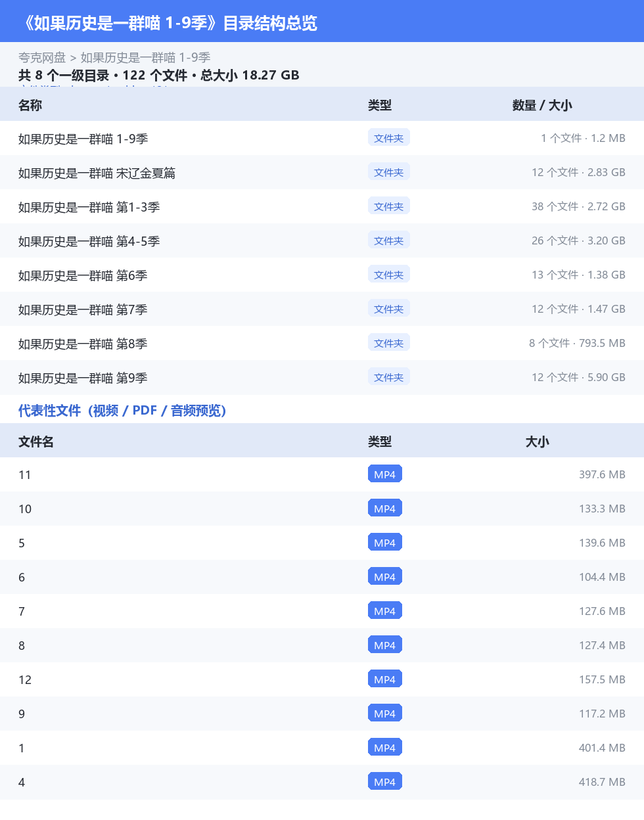Select file name 4 in file list
Image resolution: width=644 pixels, height=820 pixels.
[x=22, y=783]
